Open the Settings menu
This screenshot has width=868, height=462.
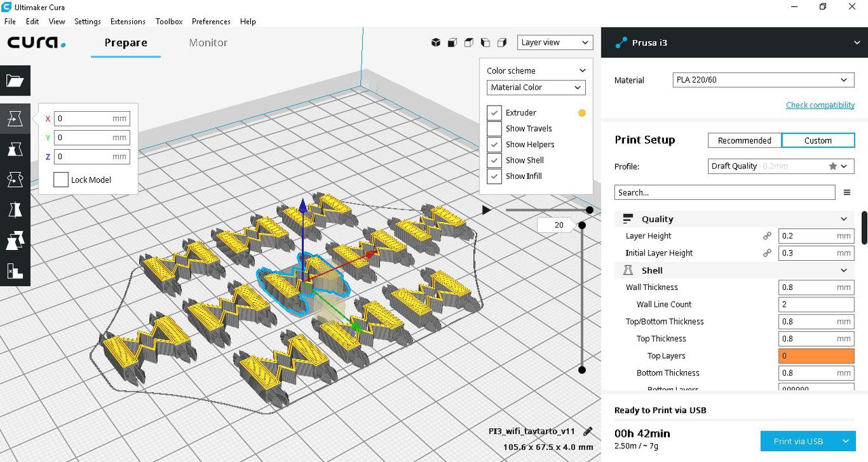point(87,22)
